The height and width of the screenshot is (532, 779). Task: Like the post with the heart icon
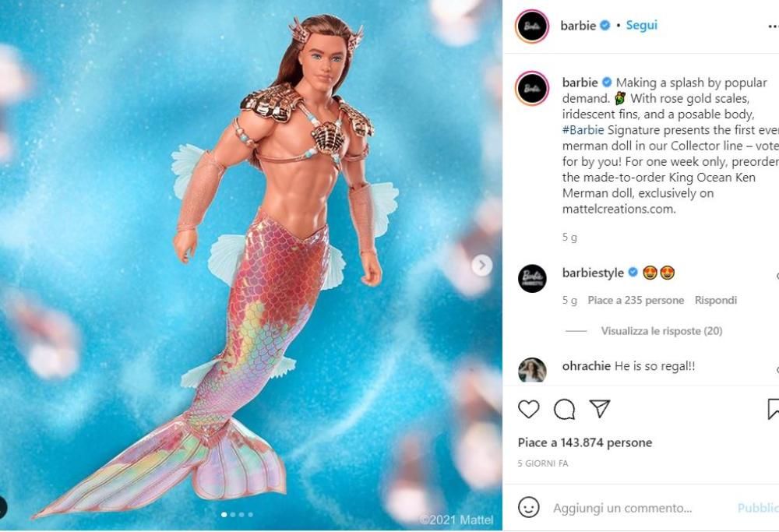coord(529,409)
